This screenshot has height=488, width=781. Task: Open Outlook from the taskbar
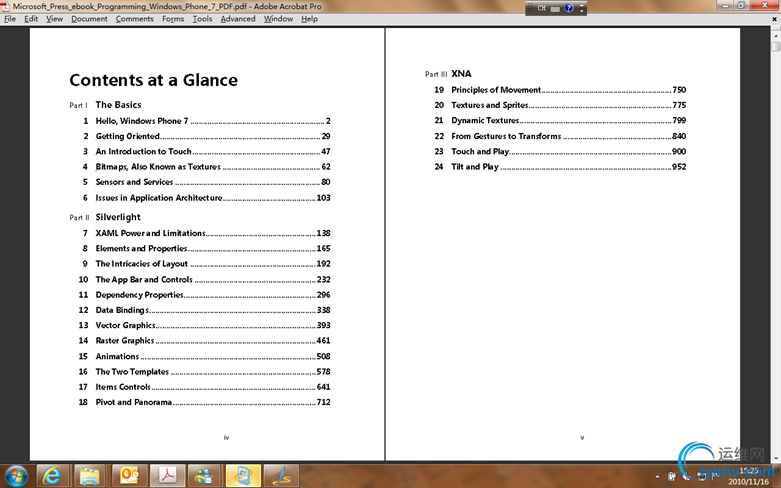coord(128,476)
